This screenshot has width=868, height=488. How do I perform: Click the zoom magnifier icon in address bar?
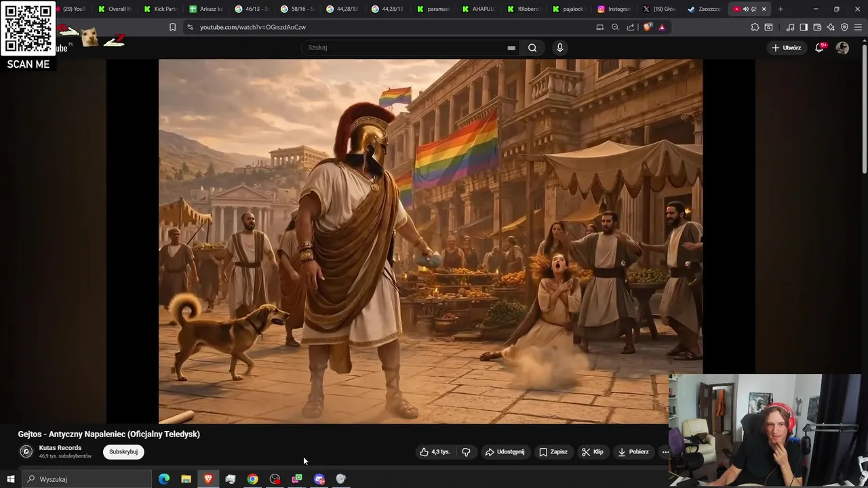coord(615,27)
